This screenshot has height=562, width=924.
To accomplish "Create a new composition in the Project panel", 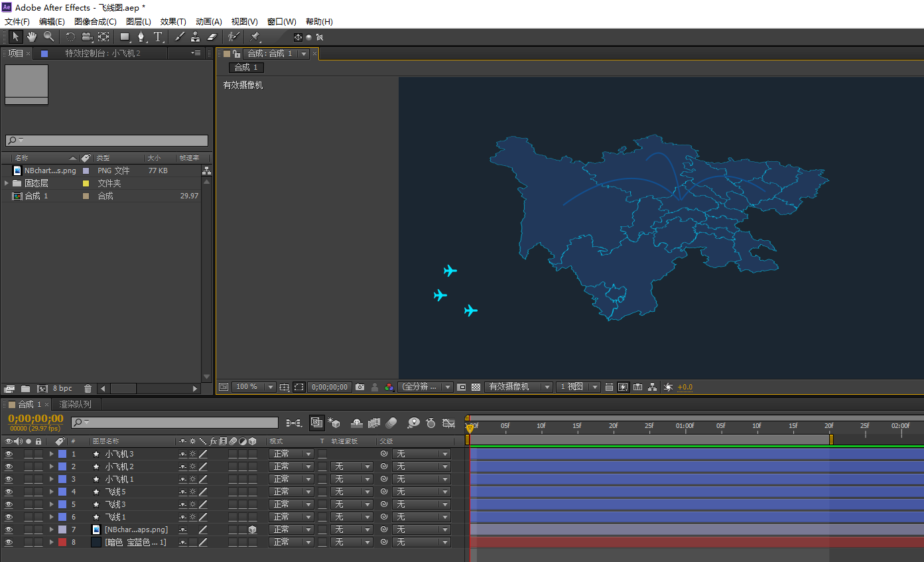I will coord(42,388).
